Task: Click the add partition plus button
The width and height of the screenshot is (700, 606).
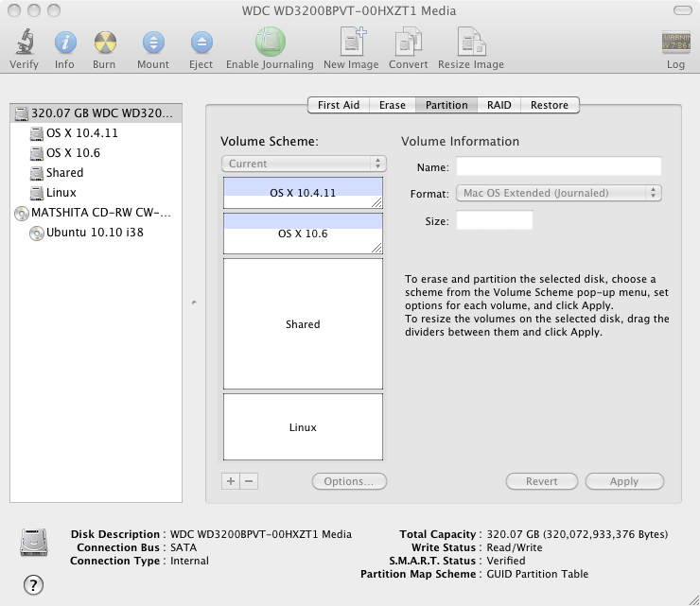Action: pos(231,481)
